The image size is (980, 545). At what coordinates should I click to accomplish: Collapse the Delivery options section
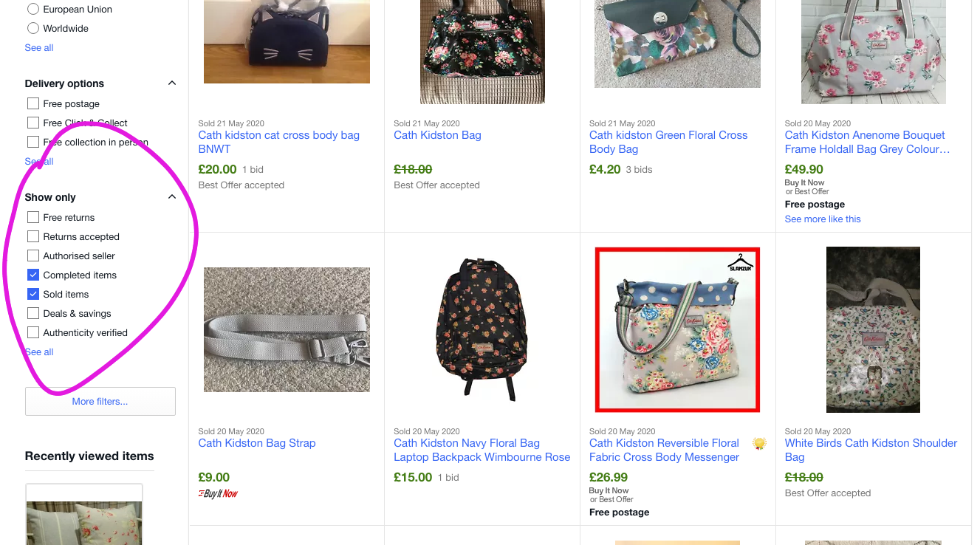click(171, 83)
